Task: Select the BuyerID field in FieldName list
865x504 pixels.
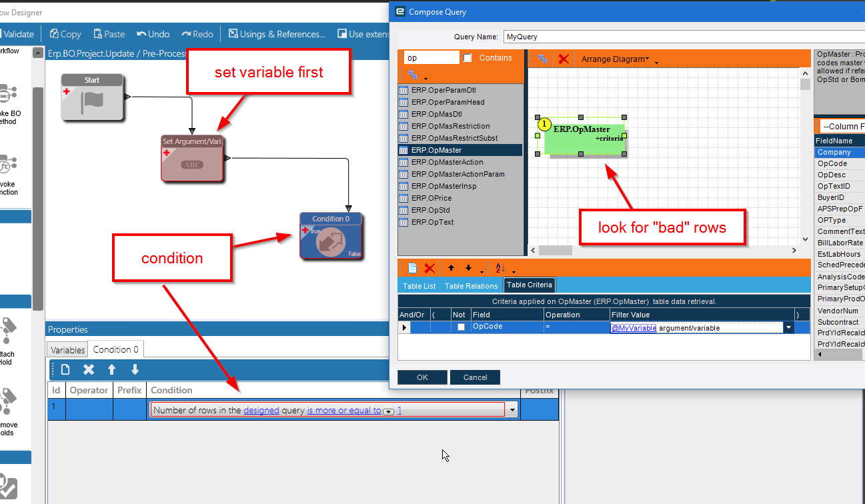Action: (840, 197)
